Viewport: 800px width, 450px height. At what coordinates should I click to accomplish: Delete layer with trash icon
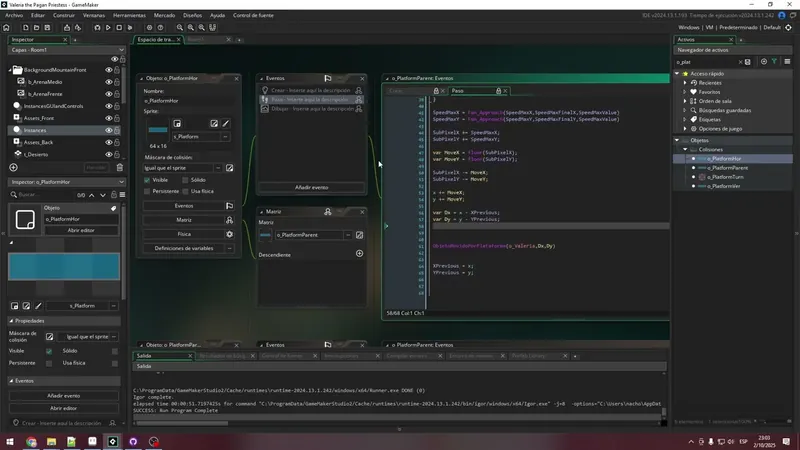click(x=119, y=167)
